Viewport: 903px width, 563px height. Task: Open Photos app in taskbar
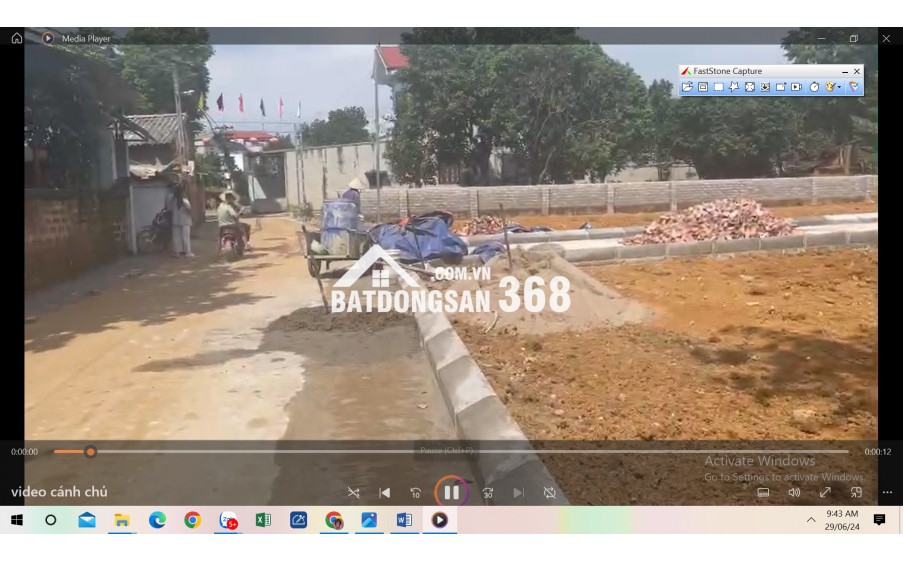click(x=369, y=520)
